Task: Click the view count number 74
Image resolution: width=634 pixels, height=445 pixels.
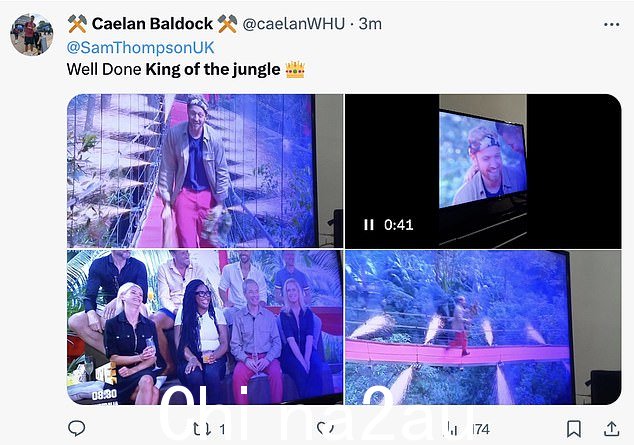Action: point(481,429)
